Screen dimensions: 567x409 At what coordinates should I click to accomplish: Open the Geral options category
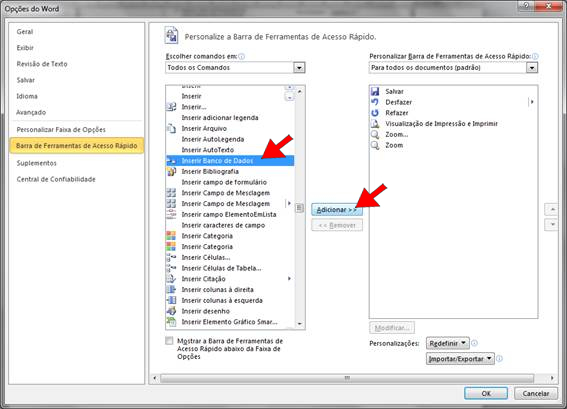(x=25, y=32)
